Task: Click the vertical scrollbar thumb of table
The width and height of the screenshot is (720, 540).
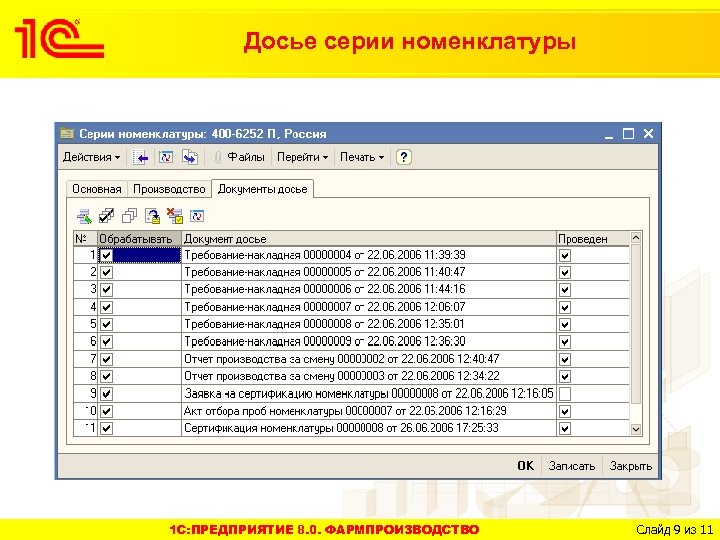Action: point(636,324)
